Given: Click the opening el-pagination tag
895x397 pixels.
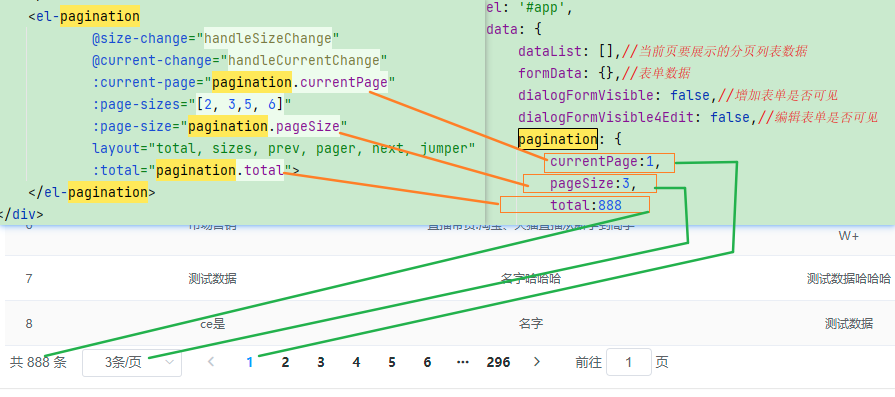Looking at the screenshot, I should click(83, 17).
